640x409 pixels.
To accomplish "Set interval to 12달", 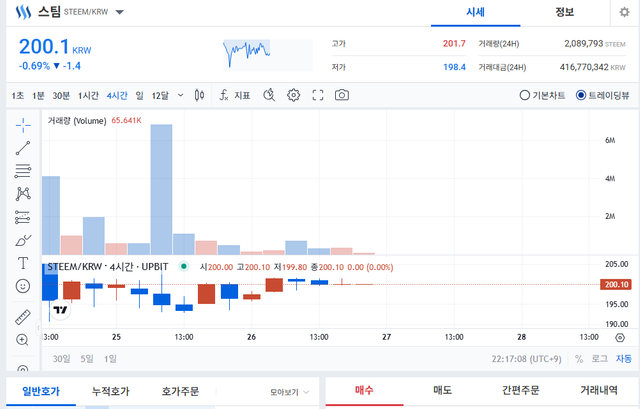I will (160, 96).
